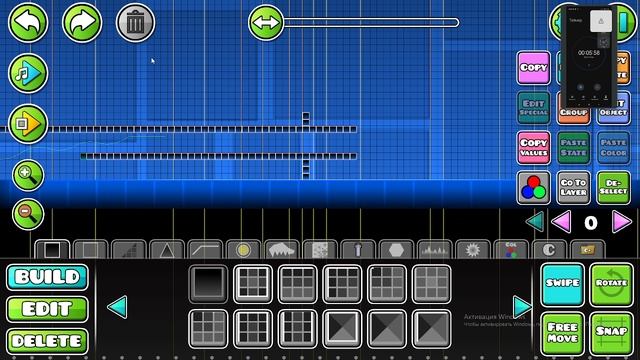Image resolution: width=640 pixels, height=360 pixels.
Task: Click the current layer number 0
Action: click(x=591, y=223)
